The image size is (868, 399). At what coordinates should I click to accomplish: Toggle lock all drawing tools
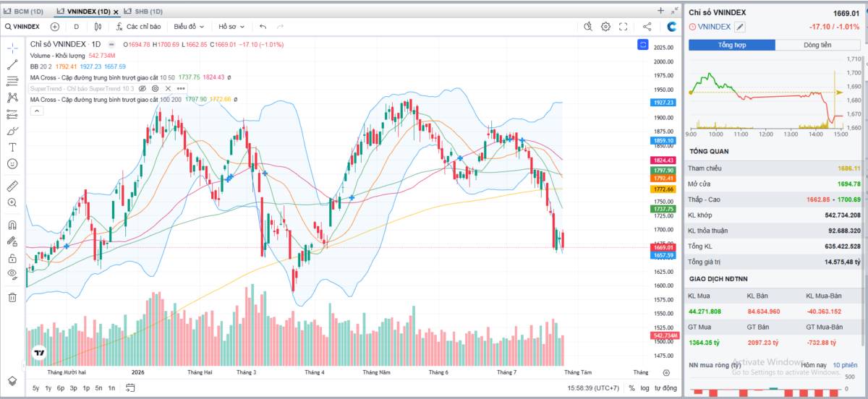click(x=12, y=258)
